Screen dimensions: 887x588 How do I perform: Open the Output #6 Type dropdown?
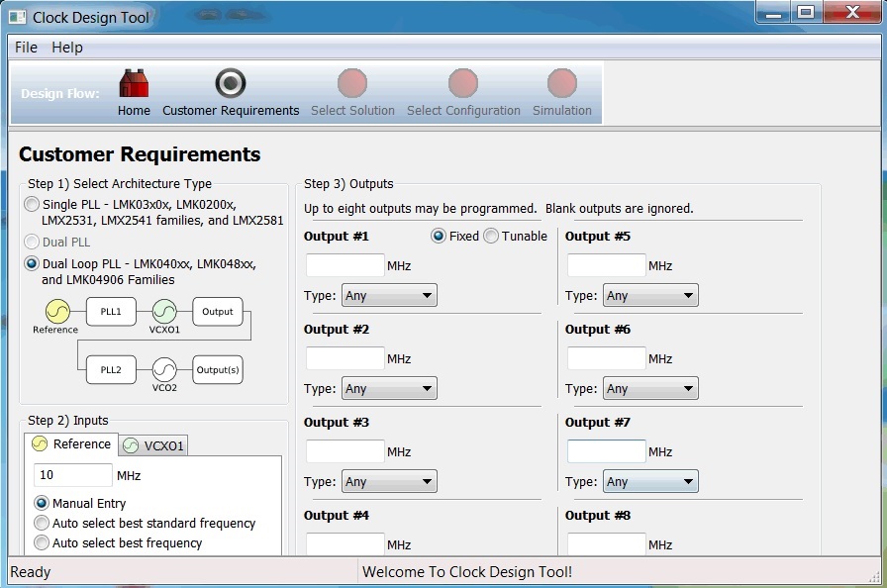click(x=650, y=388)
